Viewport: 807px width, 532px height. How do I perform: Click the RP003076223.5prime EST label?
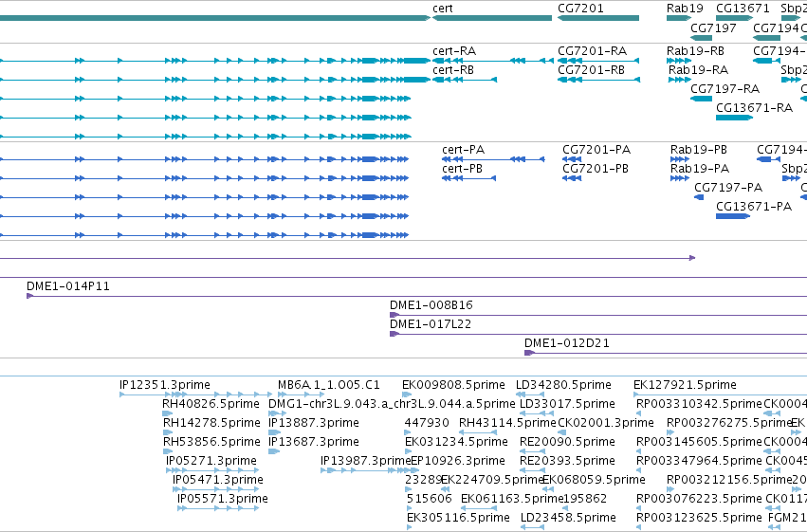(x=699, y=499)
